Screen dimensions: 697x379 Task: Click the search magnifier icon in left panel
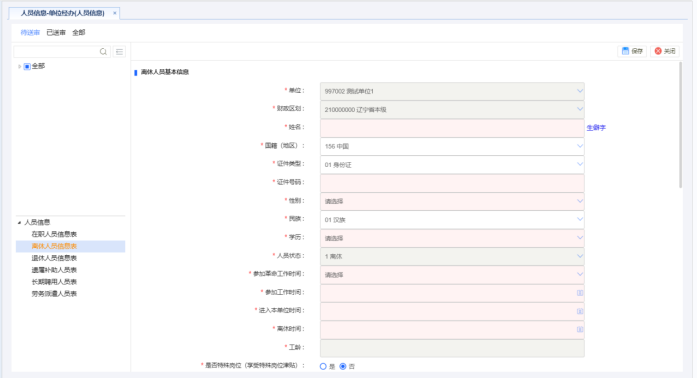click(103, 52)
